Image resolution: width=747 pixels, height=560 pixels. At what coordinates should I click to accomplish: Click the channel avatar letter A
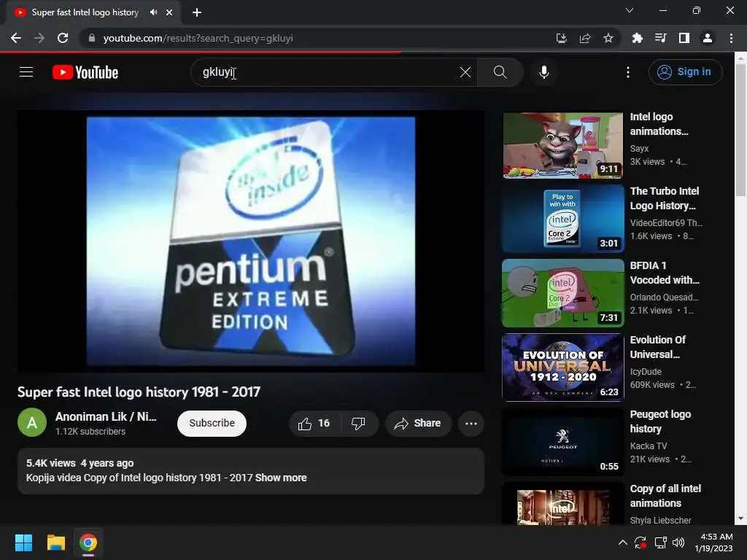click(32, 422)
